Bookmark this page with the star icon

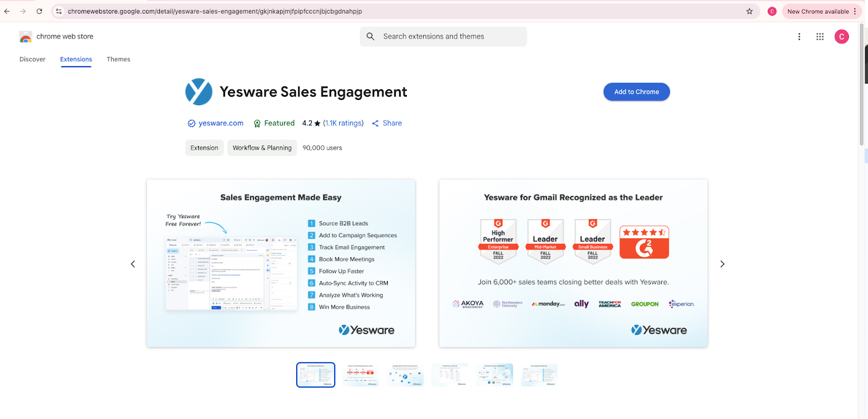(750, 11)
